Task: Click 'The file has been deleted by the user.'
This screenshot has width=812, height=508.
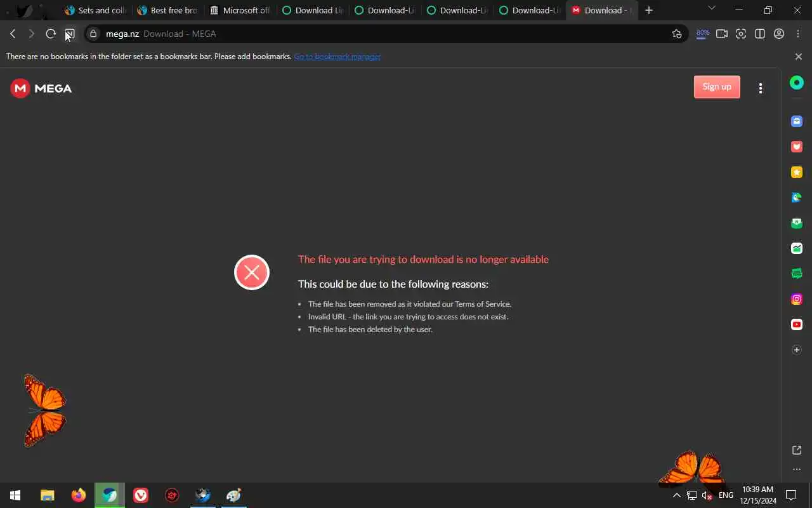Action: (370, 330)
